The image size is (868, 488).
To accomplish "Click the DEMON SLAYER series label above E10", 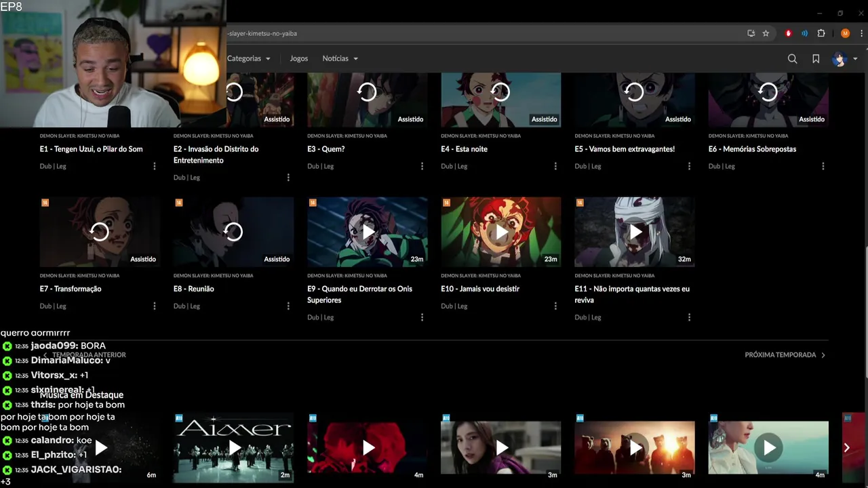I will click(481, 275).
